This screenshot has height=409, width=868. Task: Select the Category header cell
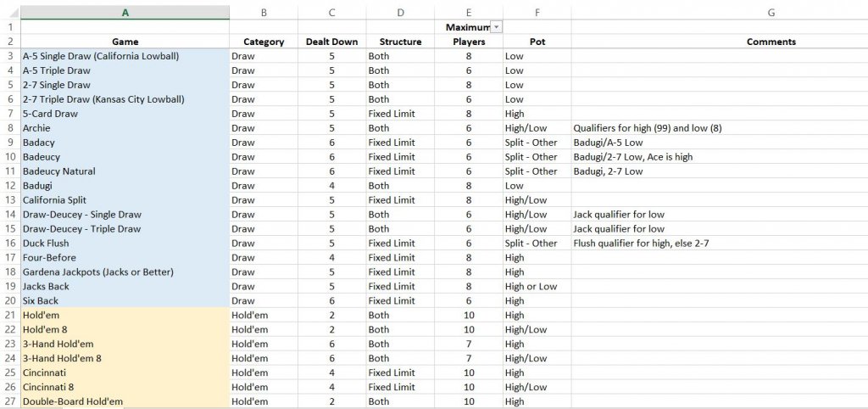pyautogui.click(x=264, y=42)
